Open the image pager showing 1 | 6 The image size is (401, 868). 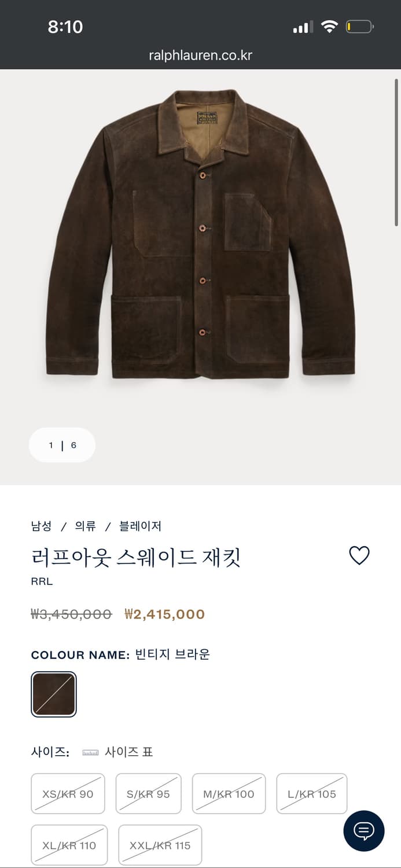62,445
